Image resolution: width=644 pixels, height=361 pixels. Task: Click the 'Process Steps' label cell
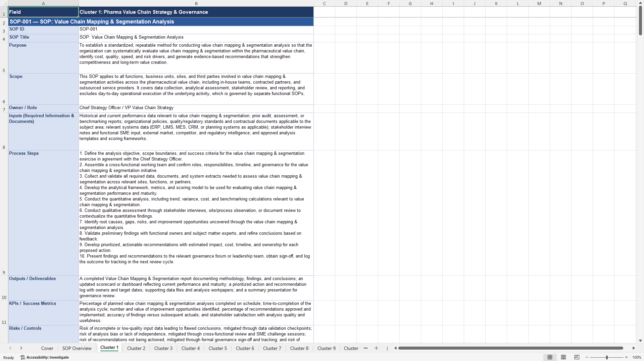tap(43, 213)
